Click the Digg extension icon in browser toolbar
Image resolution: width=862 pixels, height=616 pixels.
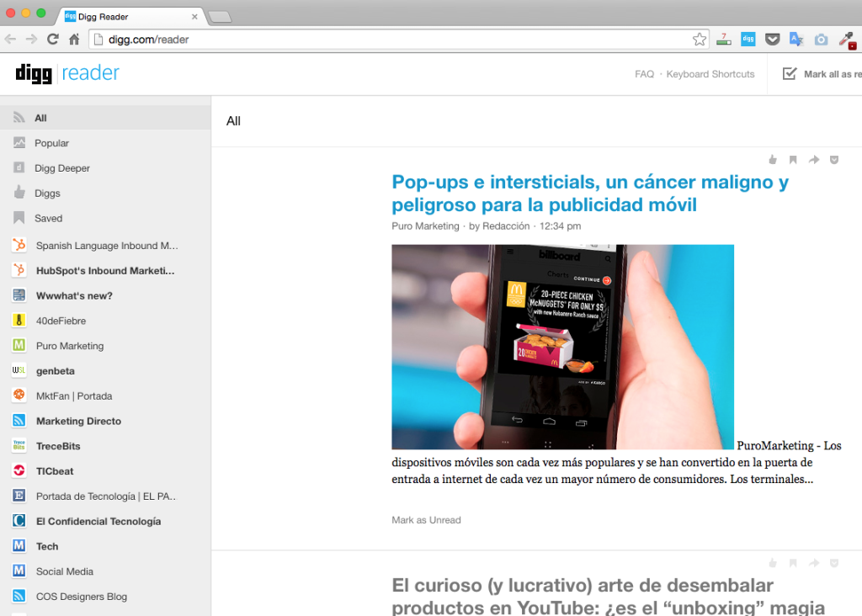pos(748,39)
